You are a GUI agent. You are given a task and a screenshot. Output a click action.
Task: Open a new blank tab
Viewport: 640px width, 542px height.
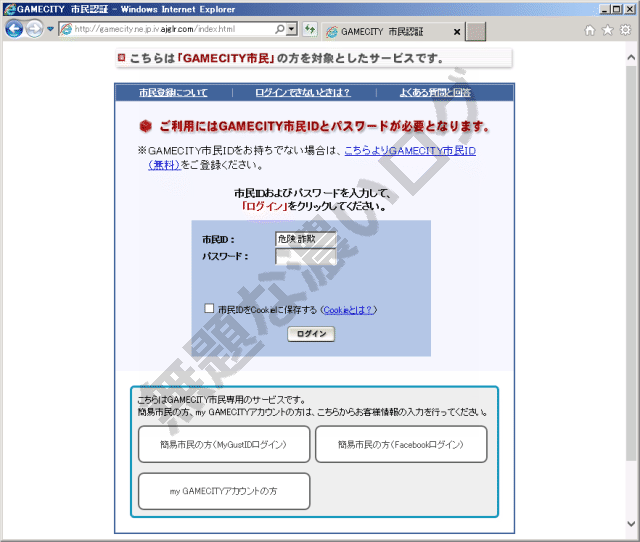point(476,31)
